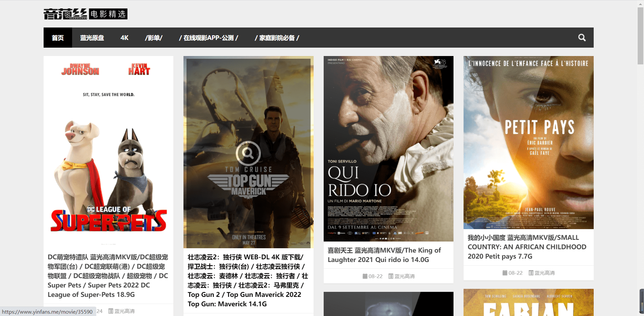Click category icon under DC League of Super-Pets
The image size is (644, 316).
point(111,311)
